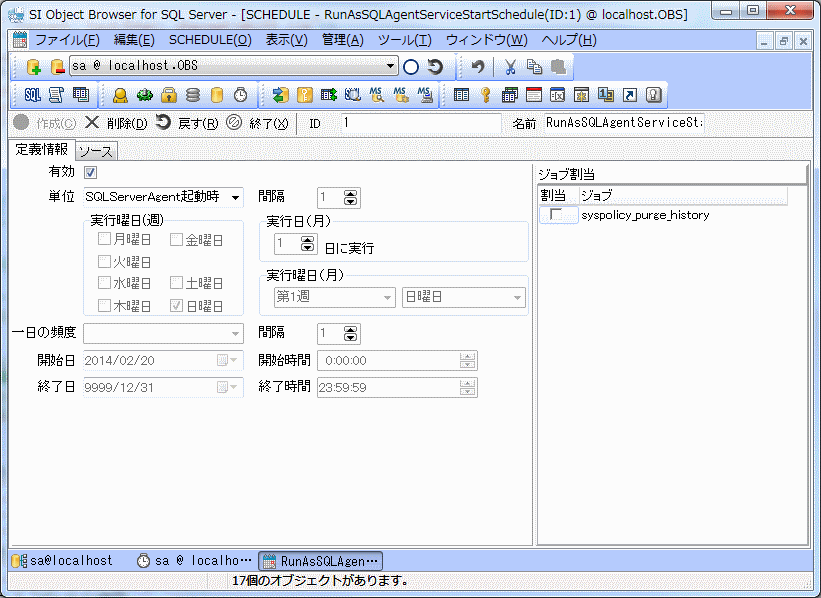The height and width of the screenshot is (598, 821).
Task: Click the padlock lock-info icon
Action: (x=169, y=95)
